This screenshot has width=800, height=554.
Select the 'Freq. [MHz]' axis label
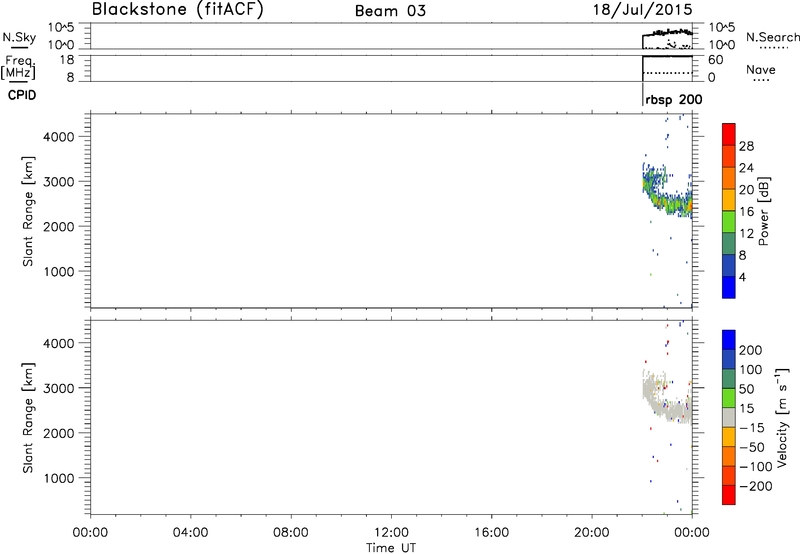19,67
